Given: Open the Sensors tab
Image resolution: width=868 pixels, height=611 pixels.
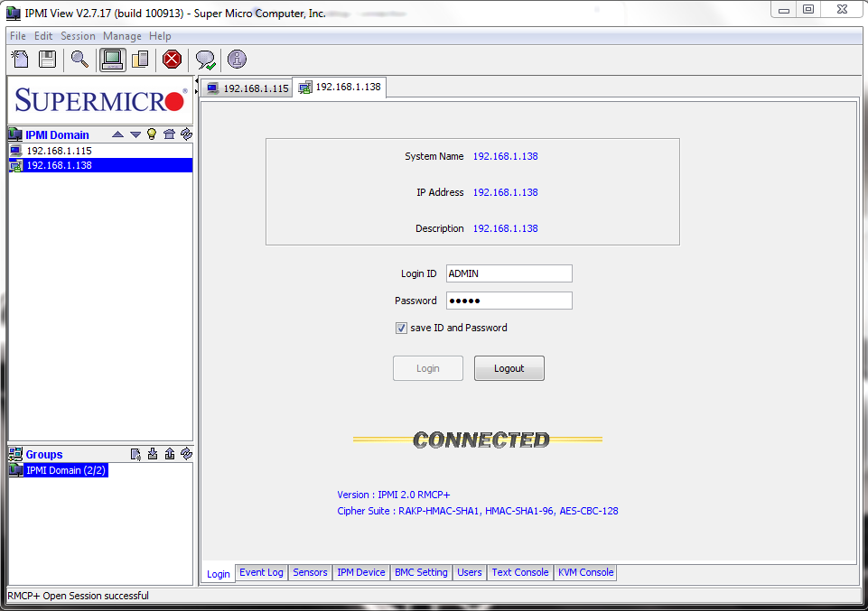Looking at the screenshot, I should pos(310,572).
